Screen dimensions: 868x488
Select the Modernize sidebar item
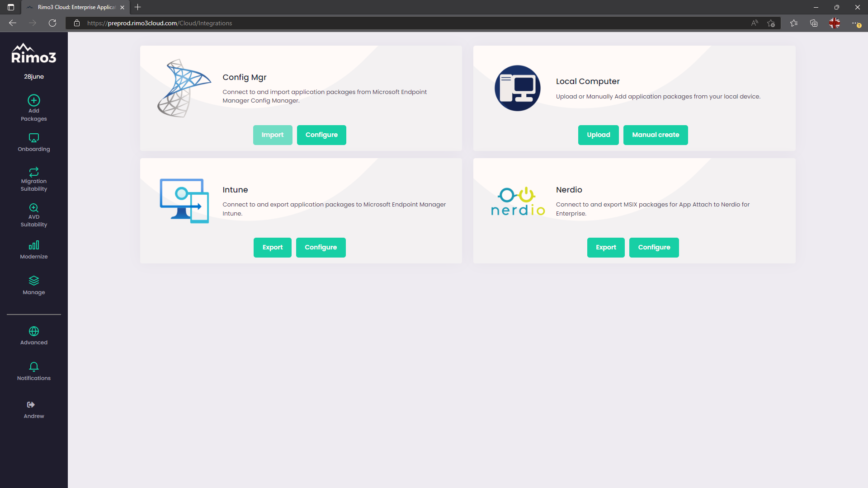tap(34, 249)
